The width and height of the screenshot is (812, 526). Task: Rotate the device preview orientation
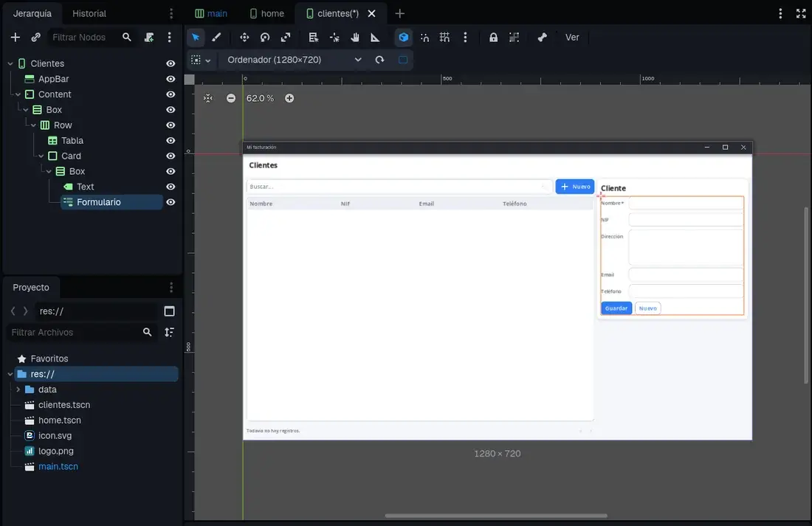pos(379,60)
